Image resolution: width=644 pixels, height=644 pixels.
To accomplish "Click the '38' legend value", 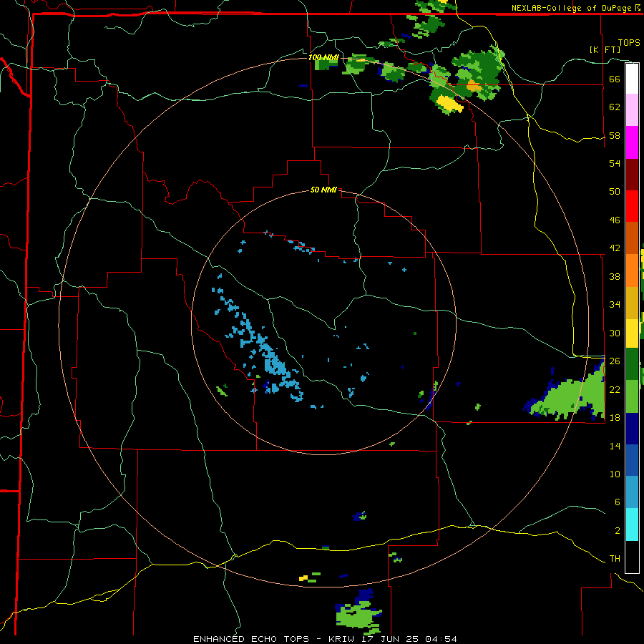I will click(x=615, y=276).
